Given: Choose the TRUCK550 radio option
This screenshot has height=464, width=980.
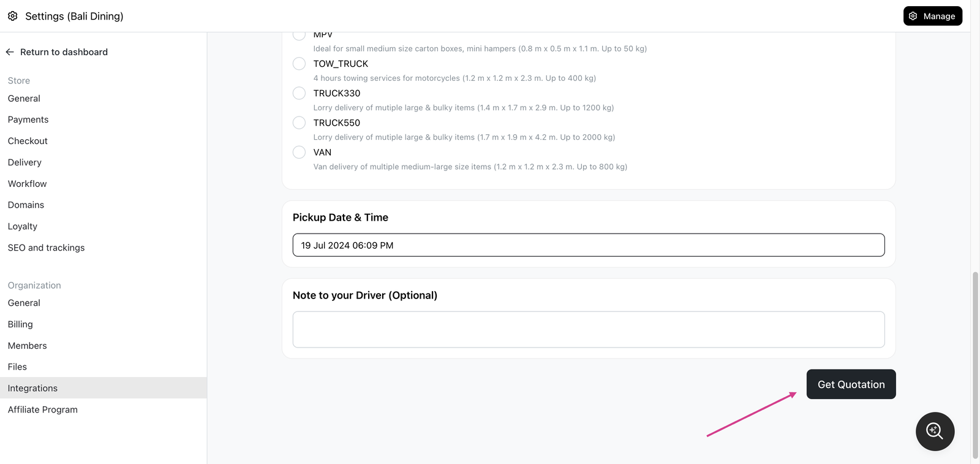Looking at the screenshot, I should (299, 123).
